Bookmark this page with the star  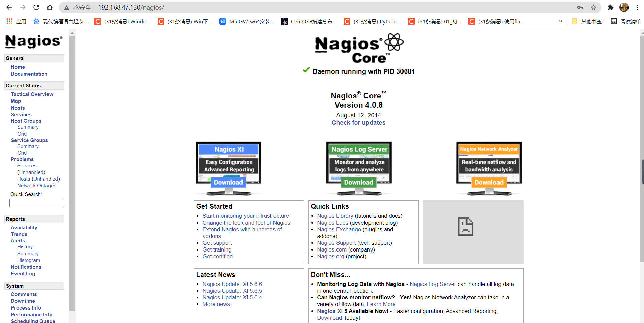click(x=593, y=7)
